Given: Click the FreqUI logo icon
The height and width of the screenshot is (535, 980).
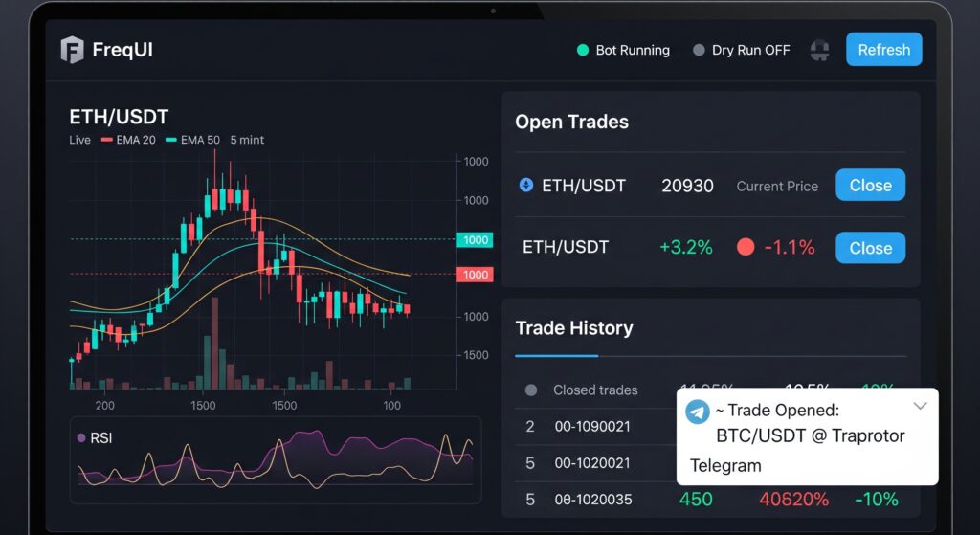Looking at the screenshot, I should (x=72, y=50).
